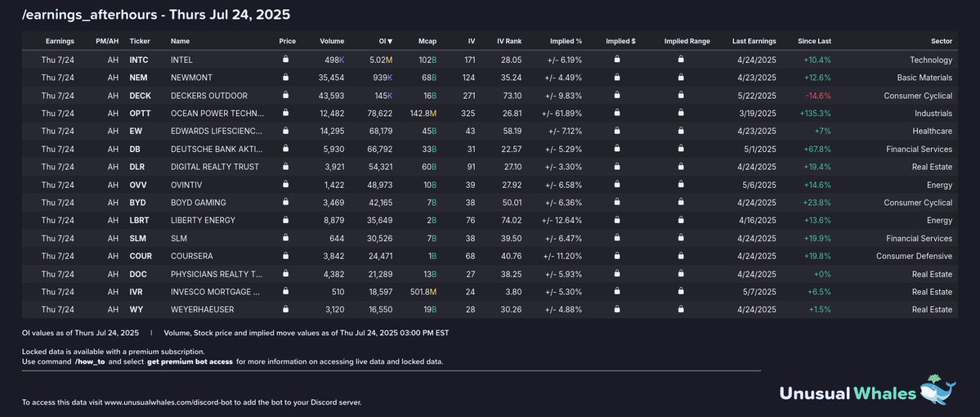Image resolution: width=980 pixels, height=417 pixels.
Task: Click the Last Earnings column header
Action: (754, 41)
